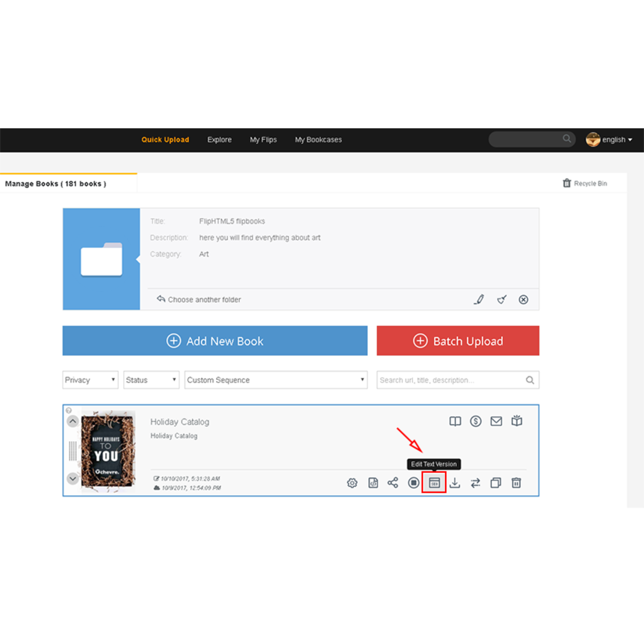The height and width of the screenshot is (644, 644).
Task: Delete the book via trash icon
Action: (516, 483)
